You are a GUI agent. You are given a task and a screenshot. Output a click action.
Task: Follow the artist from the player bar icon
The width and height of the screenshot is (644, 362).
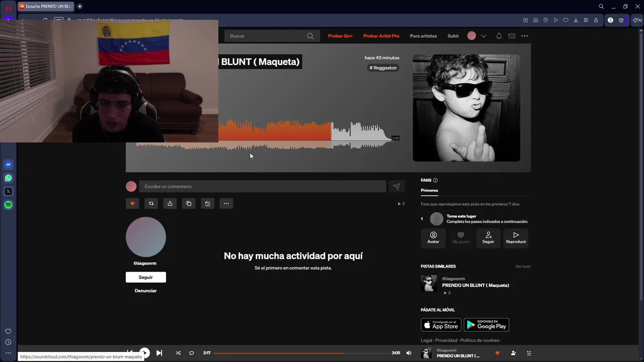(513, 353)
